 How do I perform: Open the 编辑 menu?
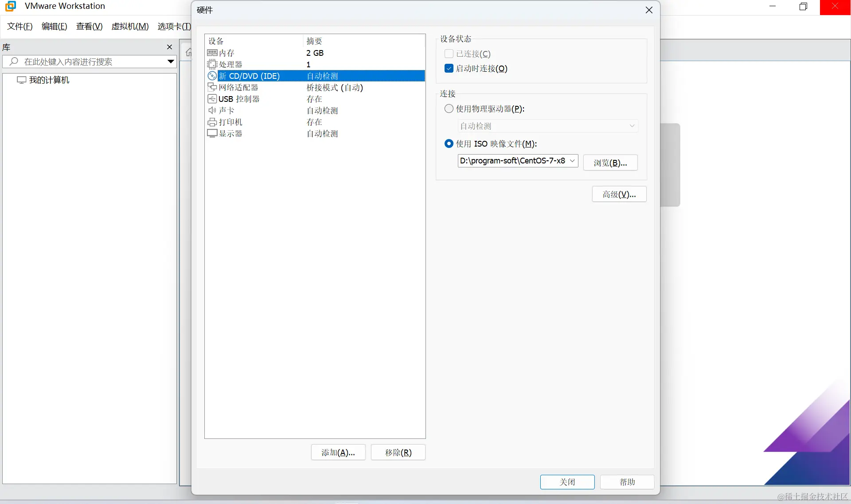coord(54,27)
